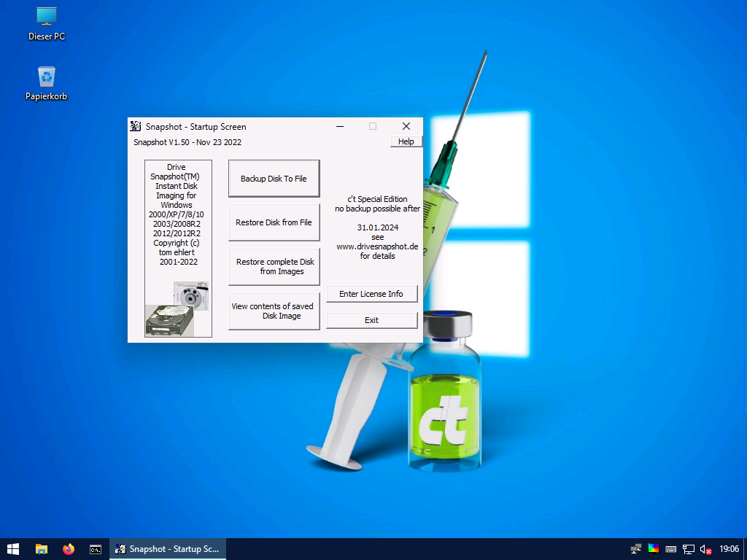747x560 pixels.
Task: Click the wired network status tray icon
Action: tap(688, 549)
